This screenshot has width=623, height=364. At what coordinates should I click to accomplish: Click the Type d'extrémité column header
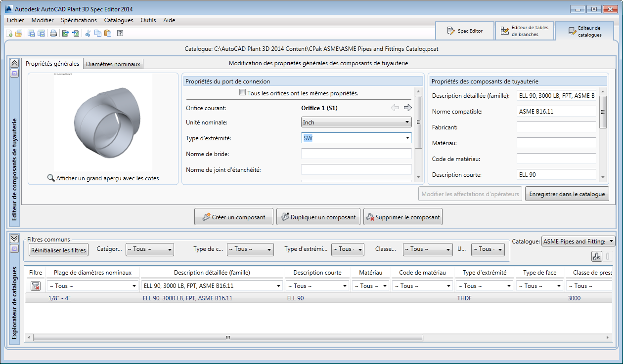click(484, 273)
